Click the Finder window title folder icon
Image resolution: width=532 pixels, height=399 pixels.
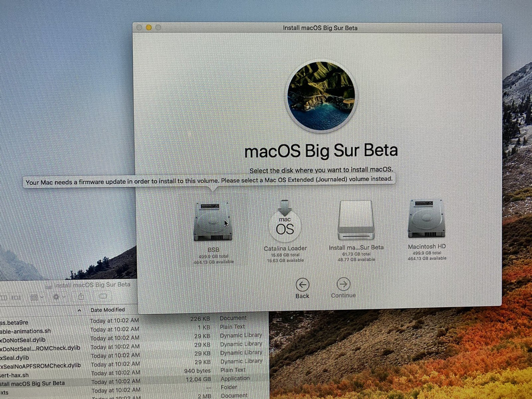click(x=49, y=286)
